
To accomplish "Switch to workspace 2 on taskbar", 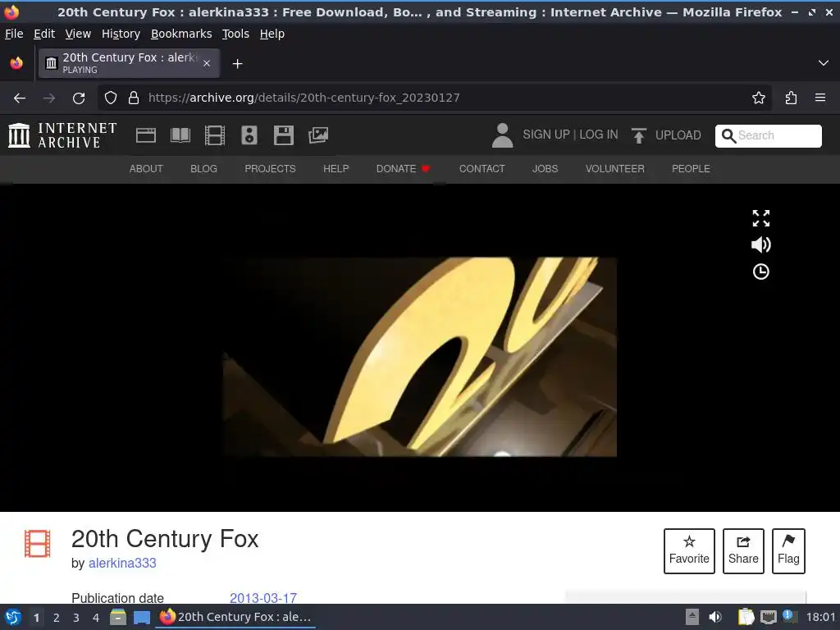I will pos(57,618).
